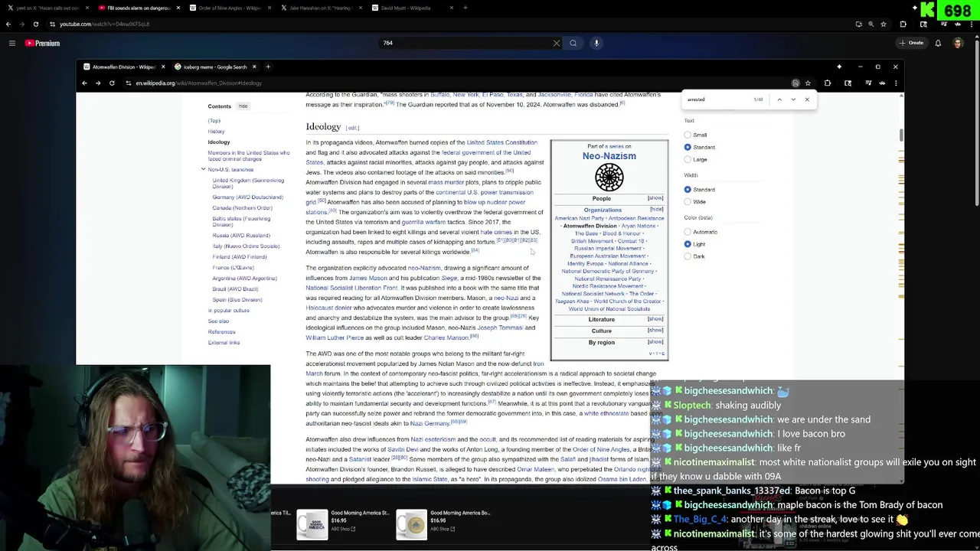Hide the Contents sidebar
Screen dimensions: 980x551
[243, 106]
